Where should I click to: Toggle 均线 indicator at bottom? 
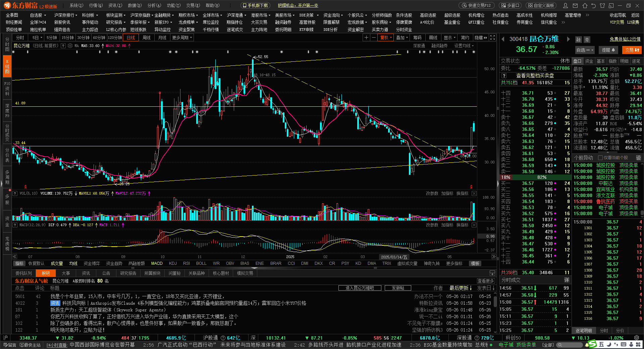[x=73, y=263]
